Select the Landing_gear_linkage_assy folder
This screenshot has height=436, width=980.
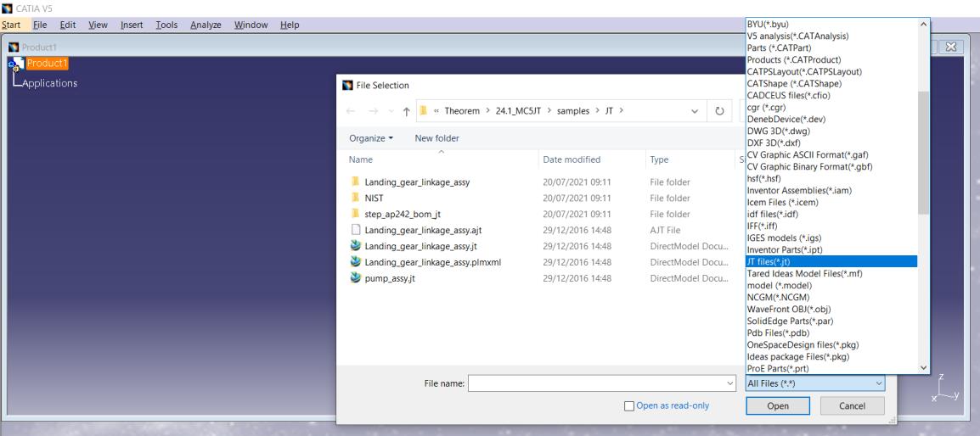point(417,182)
